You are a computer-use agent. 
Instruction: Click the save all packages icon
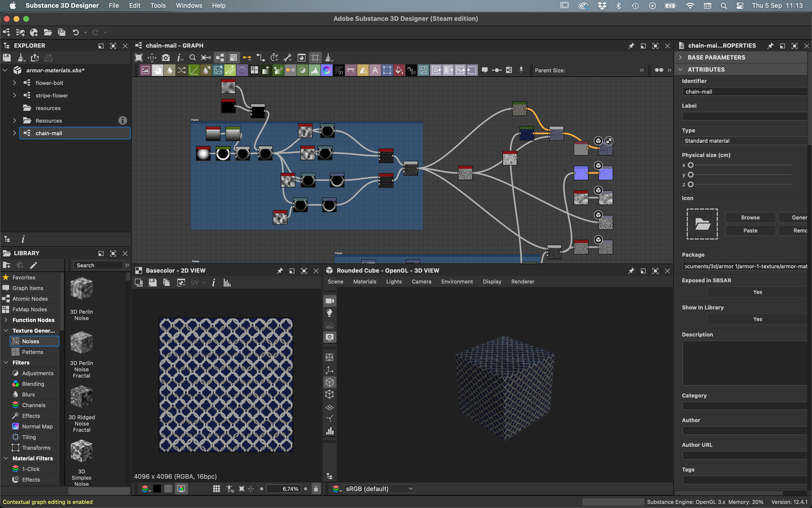point(61,32)
